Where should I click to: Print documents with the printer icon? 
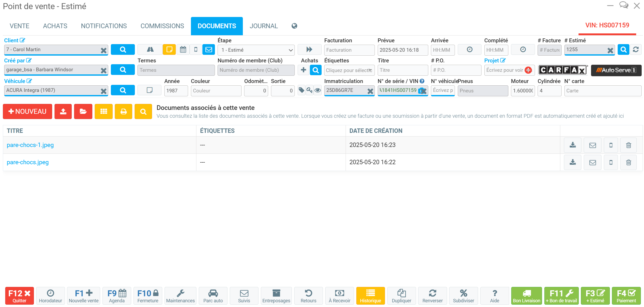click(123, 111)
